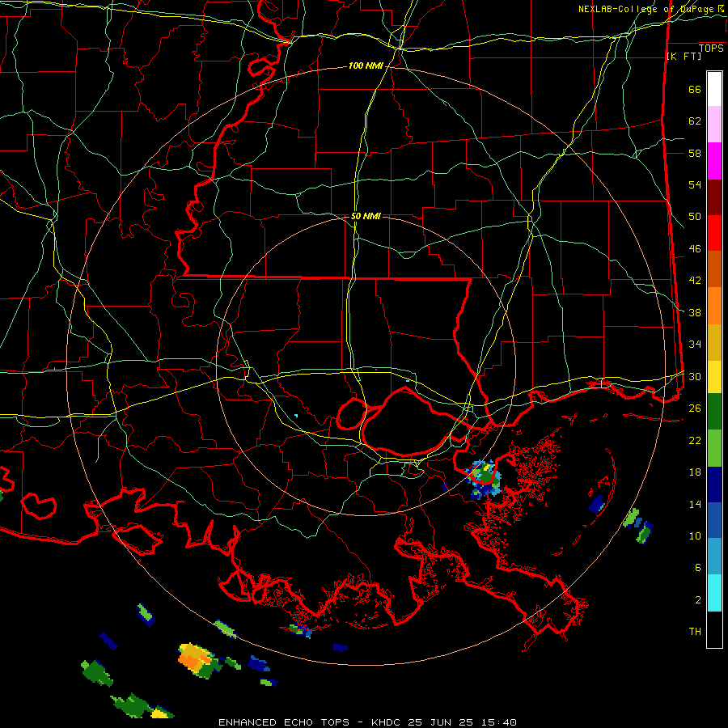Click the white top color swatch in the legend
Image resolution: width=728 pixels, height=728 pixels.
tap(714, 89)
